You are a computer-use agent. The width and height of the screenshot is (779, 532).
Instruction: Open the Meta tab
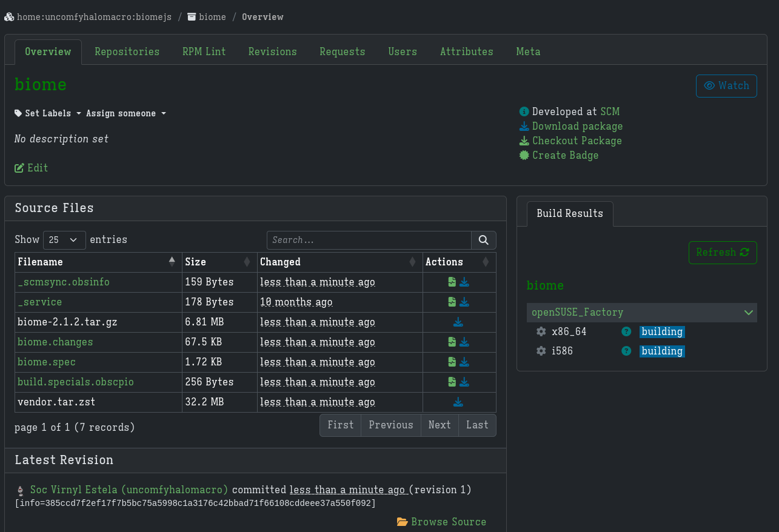tap(528, 52)
